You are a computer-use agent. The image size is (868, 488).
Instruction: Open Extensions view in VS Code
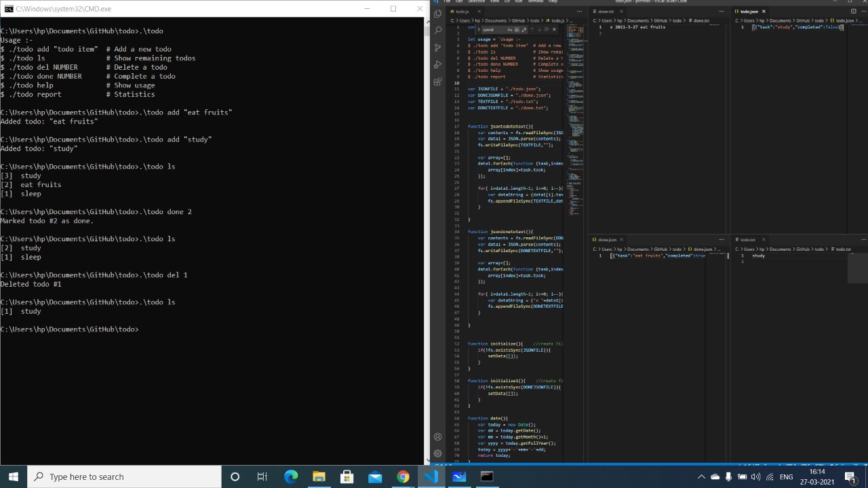tap(438, 81)
